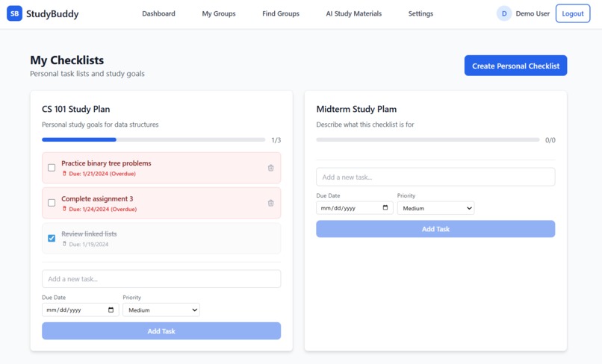Viewport: 602px width, 364px height.
Task: Open Priority dropdown in Midterm Study Plam
Action: pyautogui.click(x=435, y=208)
